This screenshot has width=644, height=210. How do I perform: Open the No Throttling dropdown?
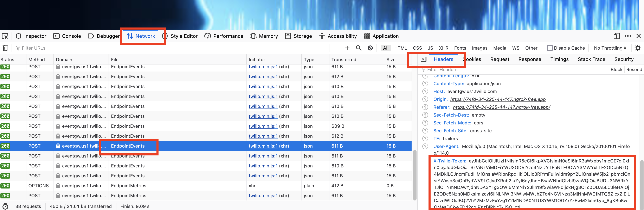(610, 48)
